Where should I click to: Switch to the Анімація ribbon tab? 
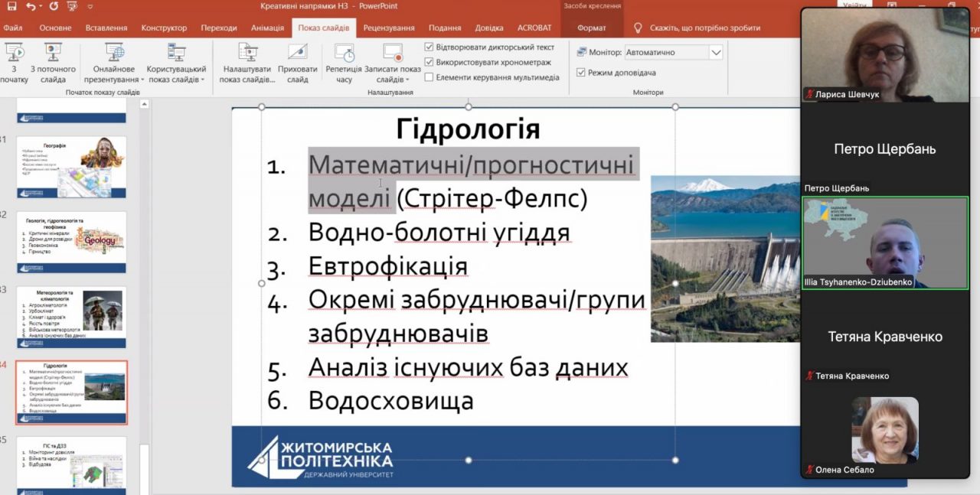pos(267,28)
